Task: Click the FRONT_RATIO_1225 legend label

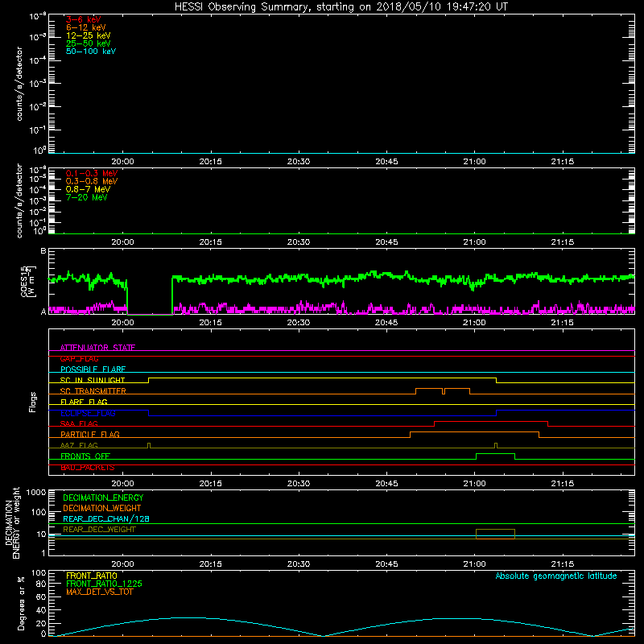Action: [105, 584]
